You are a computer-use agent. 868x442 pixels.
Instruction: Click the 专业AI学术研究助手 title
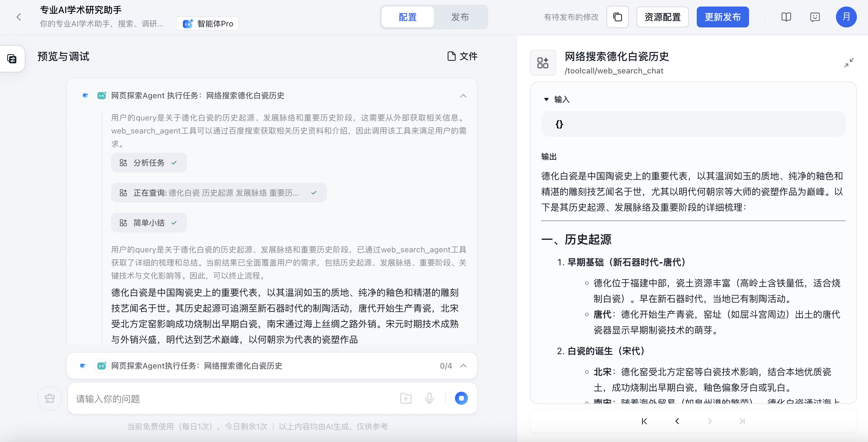pyautogui.click(x=80, y=10)
